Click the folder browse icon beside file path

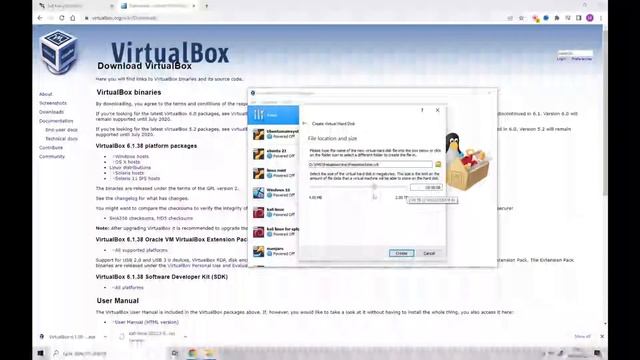438,164
